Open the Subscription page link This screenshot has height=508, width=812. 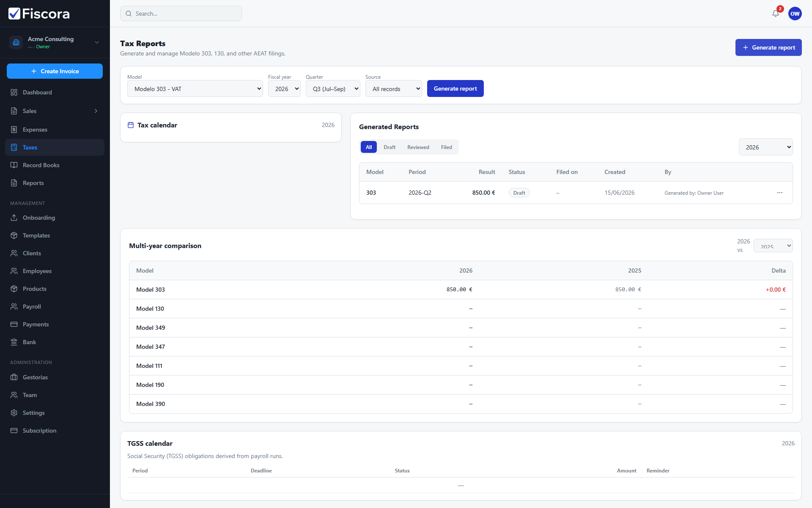point(55,431)
